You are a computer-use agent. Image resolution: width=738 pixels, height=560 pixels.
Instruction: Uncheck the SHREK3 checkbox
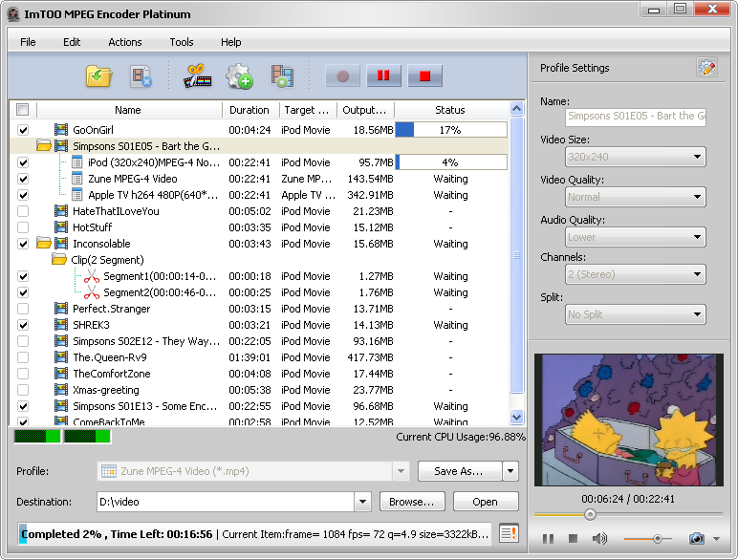(x=23, y=325)
